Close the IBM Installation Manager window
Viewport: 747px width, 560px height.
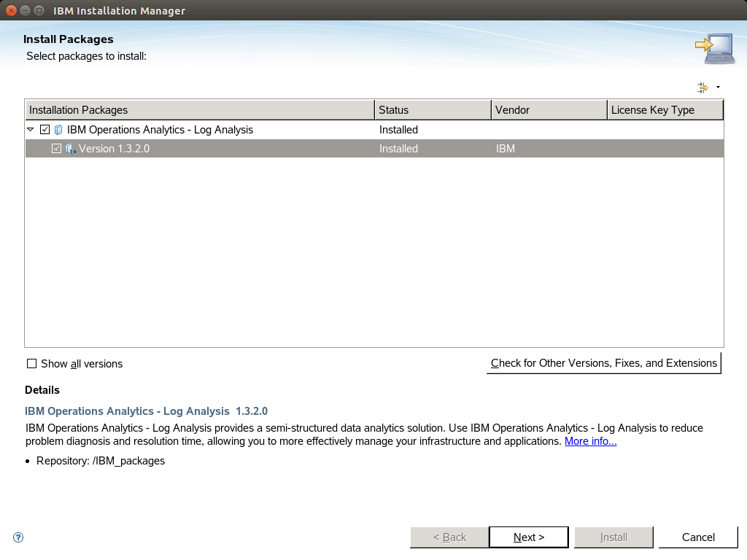click(11, 10)
